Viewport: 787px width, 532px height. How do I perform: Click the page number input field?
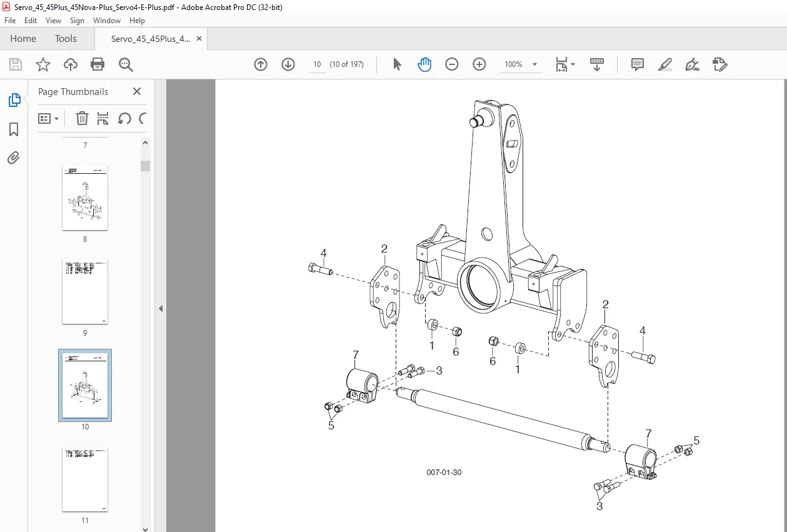tap(317, 64)
